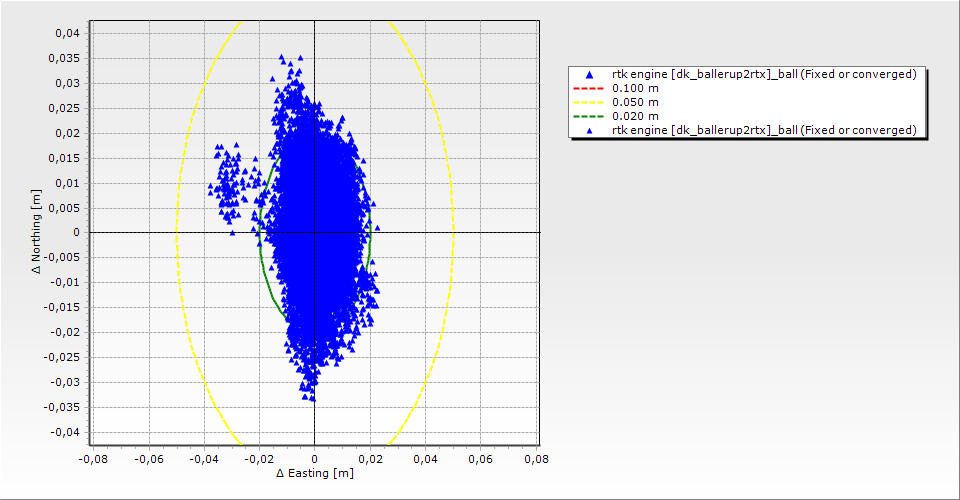
Task: Select the '0.100 m' legend label
Action: (636, 88)
